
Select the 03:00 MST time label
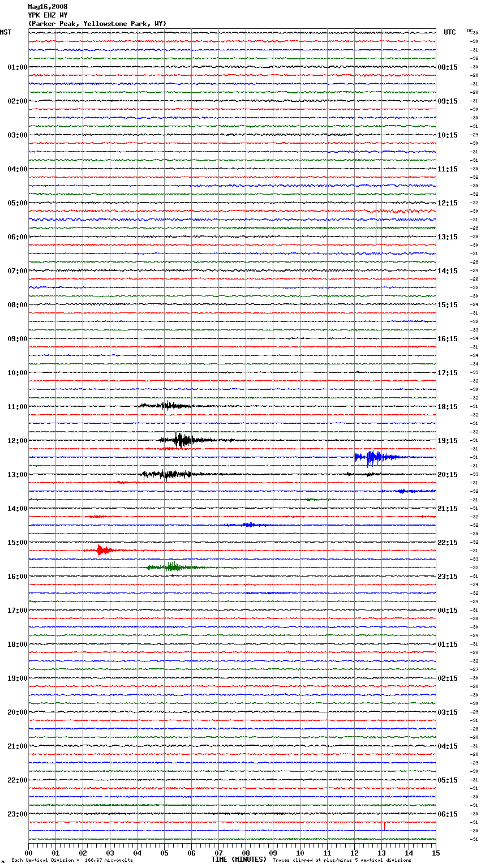(x=17, y=135)
